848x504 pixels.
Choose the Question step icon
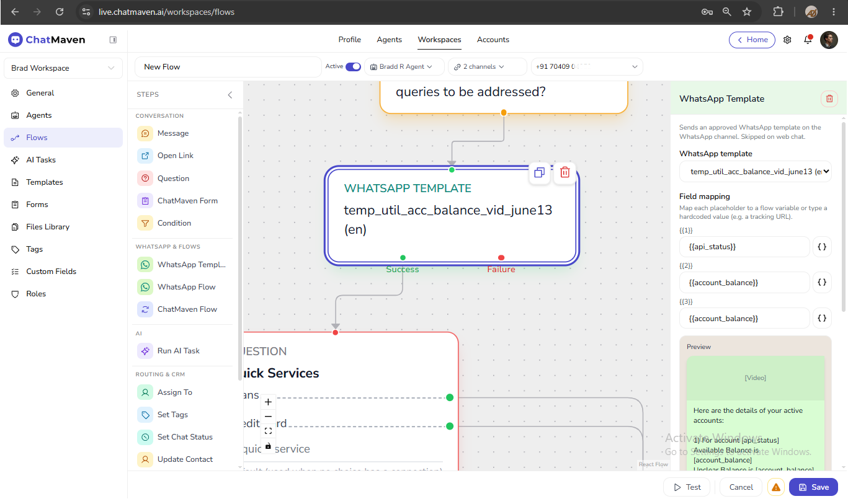[145, 179]
